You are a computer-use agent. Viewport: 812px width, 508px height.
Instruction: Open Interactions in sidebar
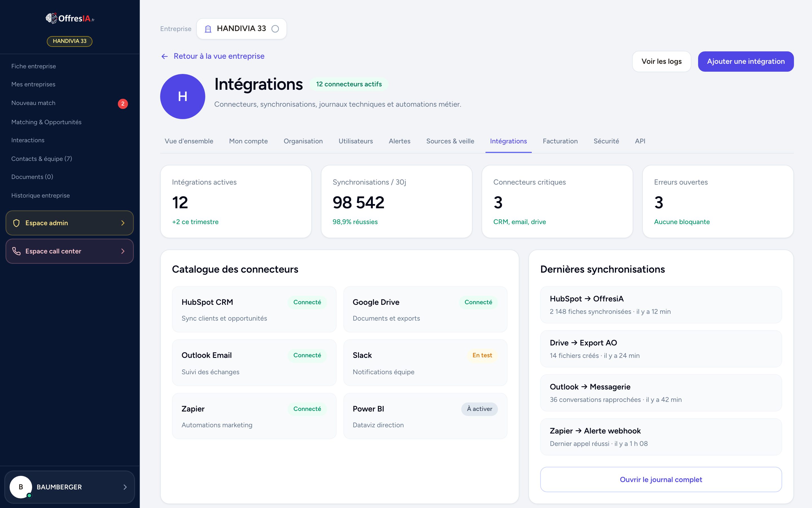[x=28, y=140]
